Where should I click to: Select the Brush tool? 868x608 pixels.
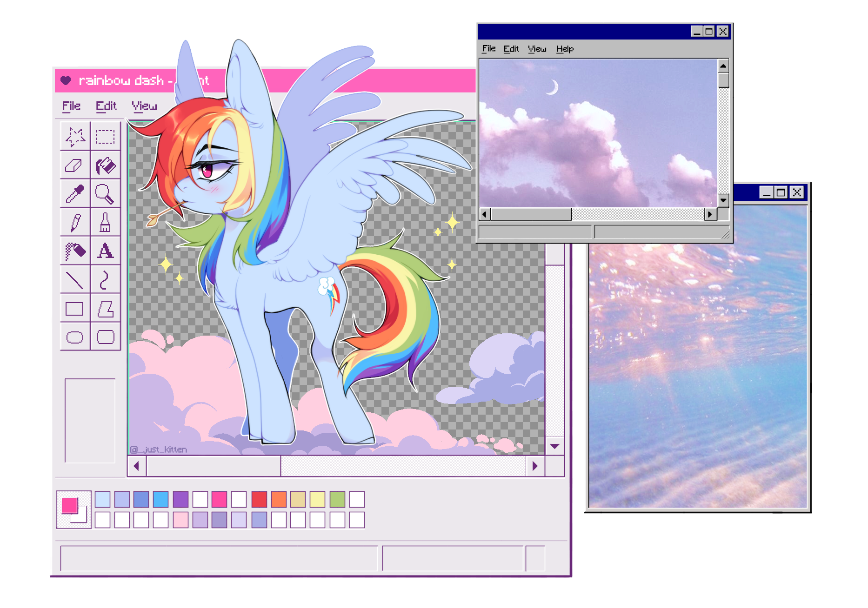tap(105, 222)
